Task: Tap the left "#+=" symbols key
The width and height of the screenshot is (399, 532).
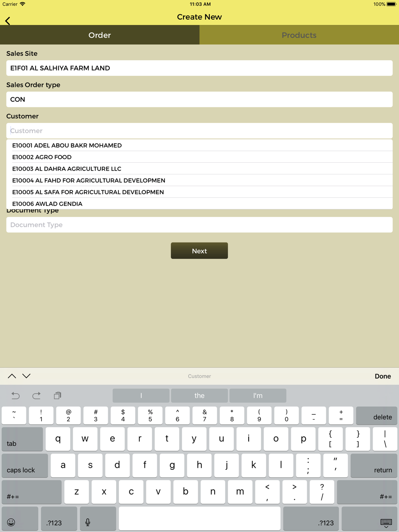Action: [32, 492]
